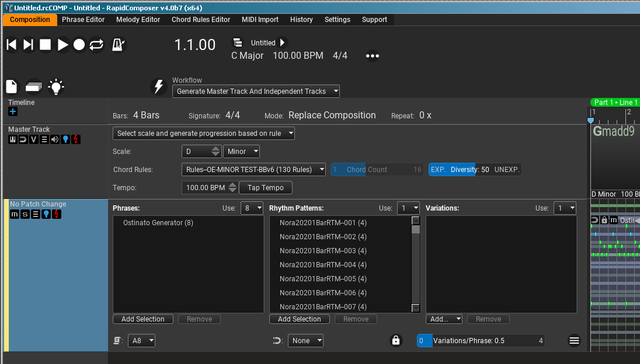Open the A8 dropdown below Phrases

tap(142, 340)
